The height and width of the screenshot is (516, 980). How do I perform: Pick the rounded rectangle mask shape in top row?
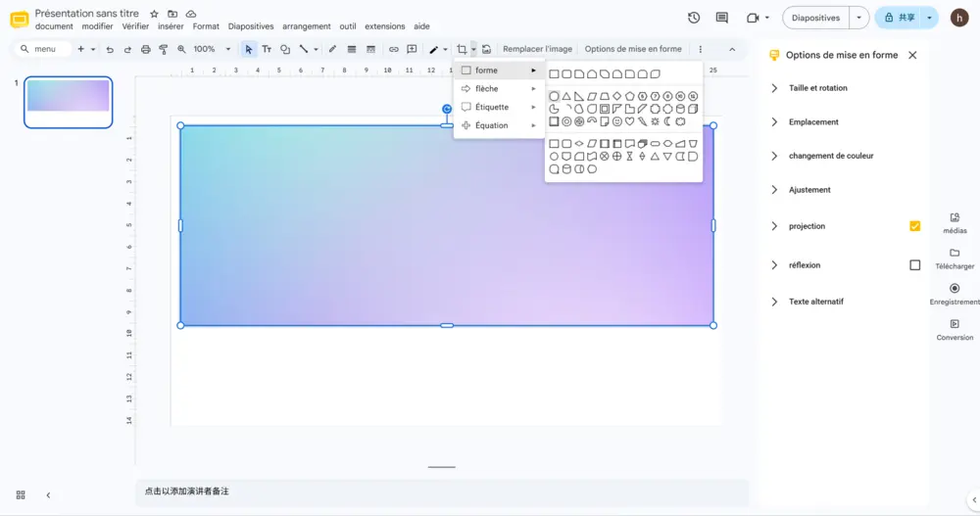(x=566, y=73)
